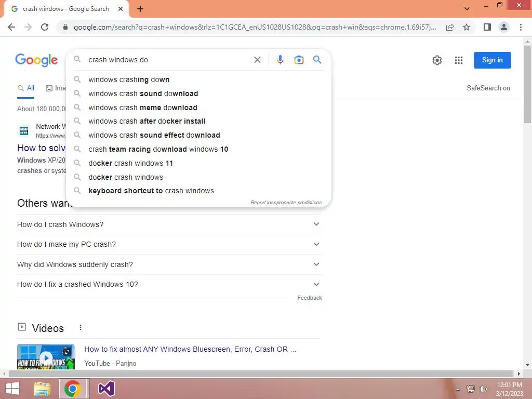
Task: Click the Sign in button
Action: pos(493,60)
